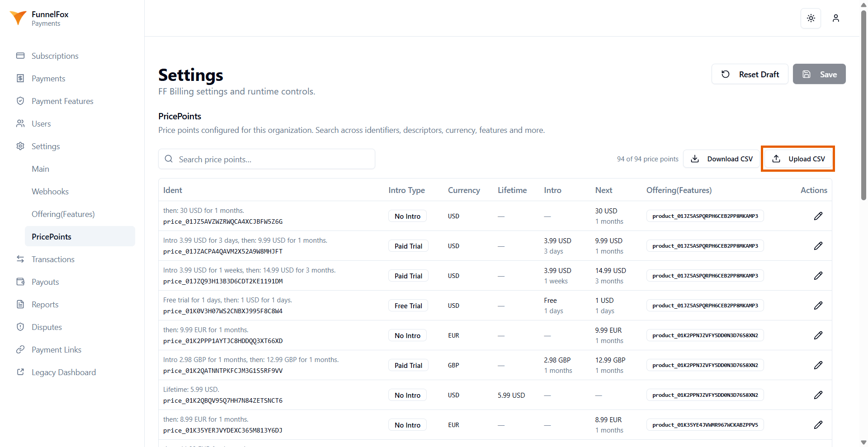
Task: Click Upload CSV
Action: click(798, 159)
